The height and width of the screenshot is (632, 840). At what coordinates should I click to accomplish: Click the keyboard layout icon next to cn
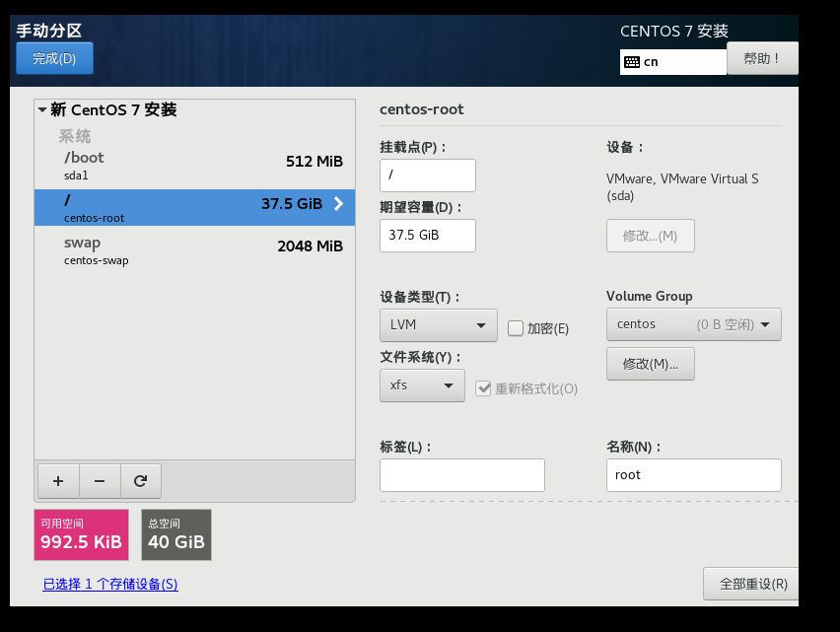632,62
